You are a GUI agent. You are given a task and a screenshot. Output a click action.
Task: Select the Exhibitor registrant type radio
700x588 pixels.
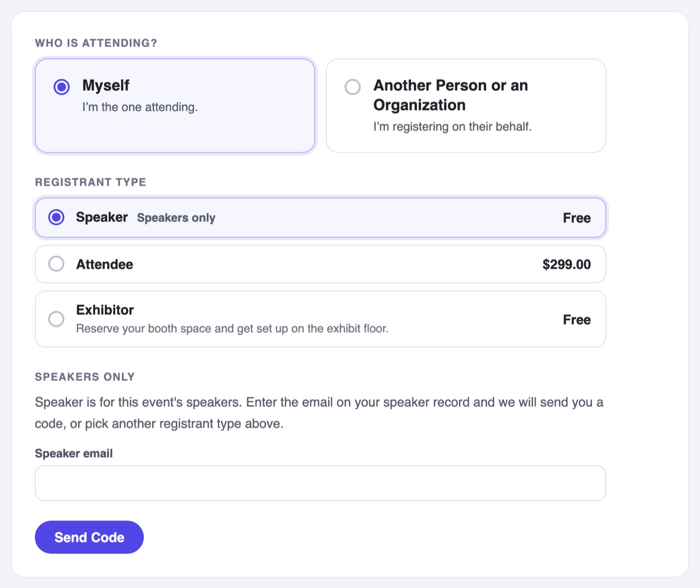[x=56, y=319]
